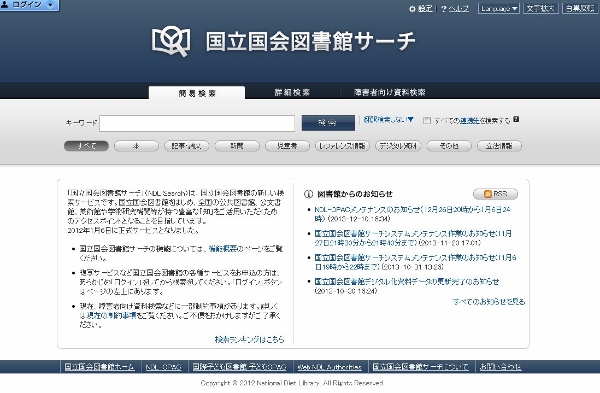The width and height of the screenshot is (600, 393).
Task: Open the 現在の制約事項 link
Action: coord(111,316)
